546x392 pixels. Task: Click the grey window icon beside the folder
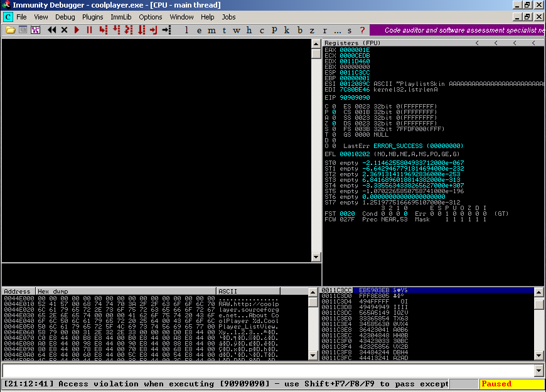coord(23,30)
